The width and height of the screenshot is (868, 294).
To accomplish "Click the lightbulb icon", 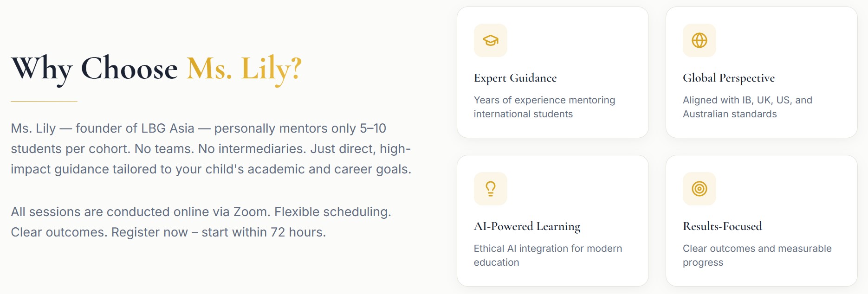I will click(x=490, y=189).
